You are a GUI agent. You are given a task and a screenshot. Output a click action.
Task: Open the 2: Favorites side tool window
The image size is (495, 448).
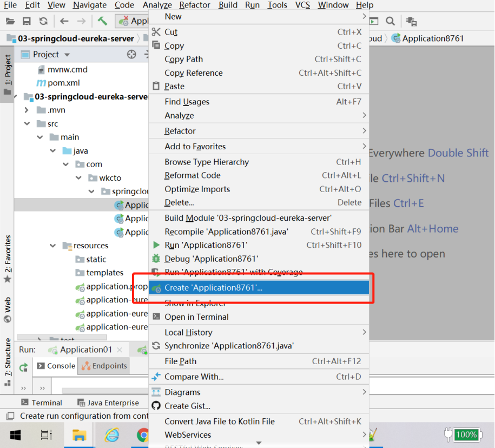7,259
